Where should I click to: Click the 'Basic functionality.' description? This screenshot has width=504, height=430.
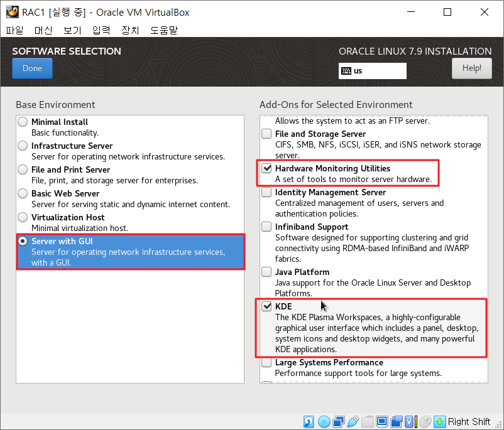click(x=65, y=133)
